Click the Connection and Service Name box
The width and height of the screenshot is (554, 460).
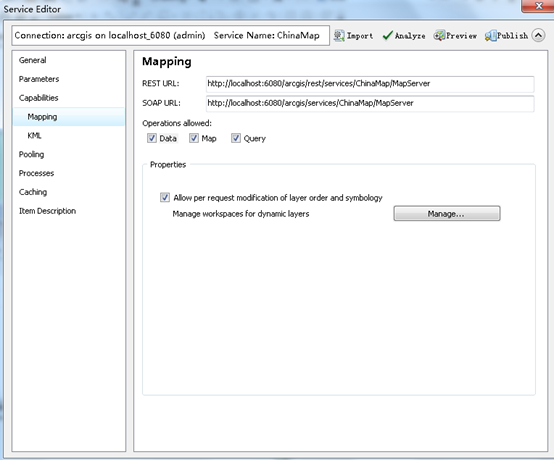point(170,35)
